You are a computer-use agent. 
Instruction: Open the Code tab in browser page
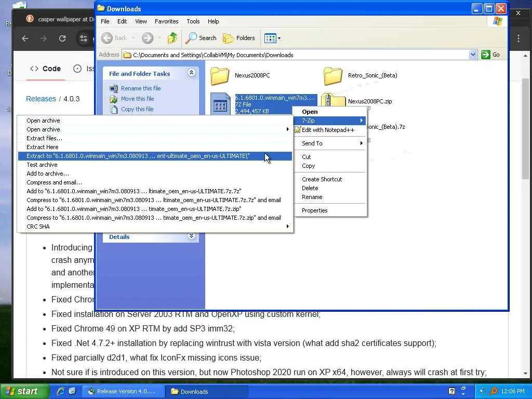coord(46,69)
